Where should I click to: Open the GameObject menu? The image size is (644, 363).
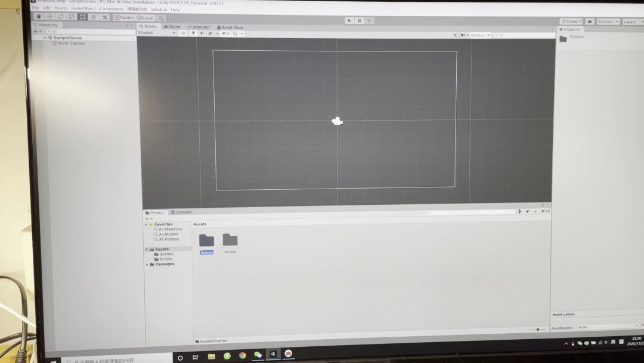(83, 9)
